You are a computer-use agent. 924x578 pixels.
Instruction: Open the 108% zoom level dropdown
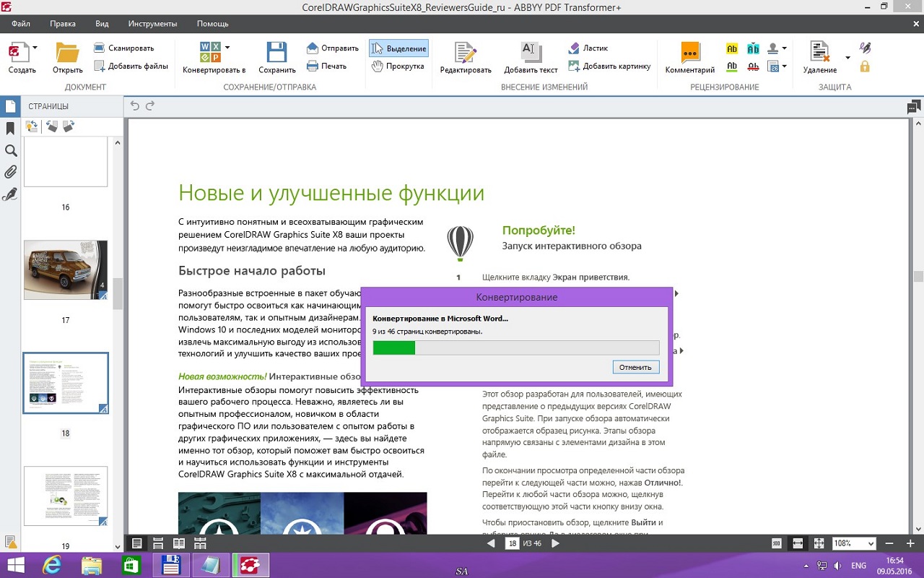click(x=870, y=543)
